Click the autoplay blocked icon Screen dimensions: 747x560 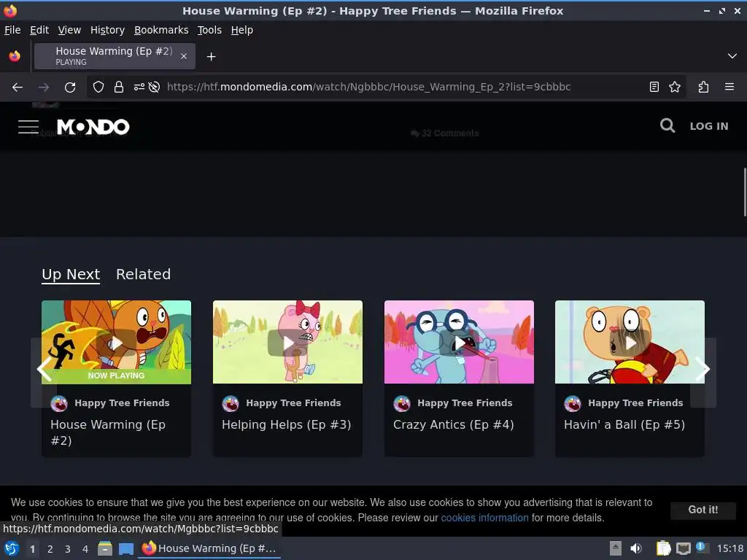[x=154, y=87]
